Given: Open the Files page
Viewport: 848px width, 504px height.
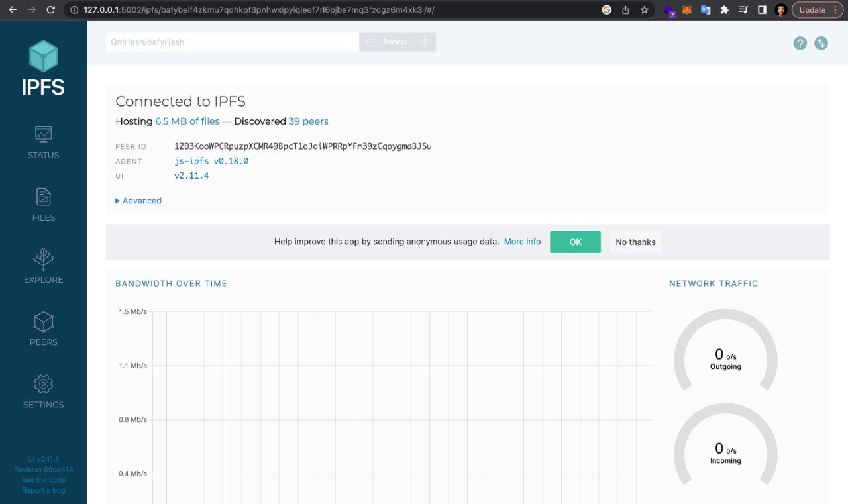Looking at the screenshot, I should click(x=43, y=205).
